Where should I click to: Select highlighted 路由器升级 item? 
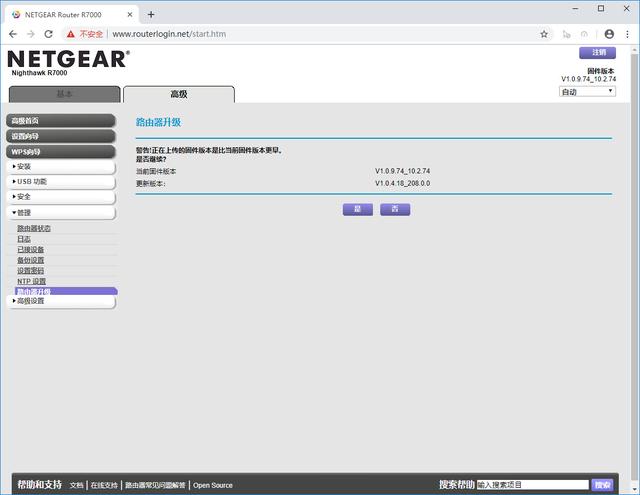click(x=66, y=291)
